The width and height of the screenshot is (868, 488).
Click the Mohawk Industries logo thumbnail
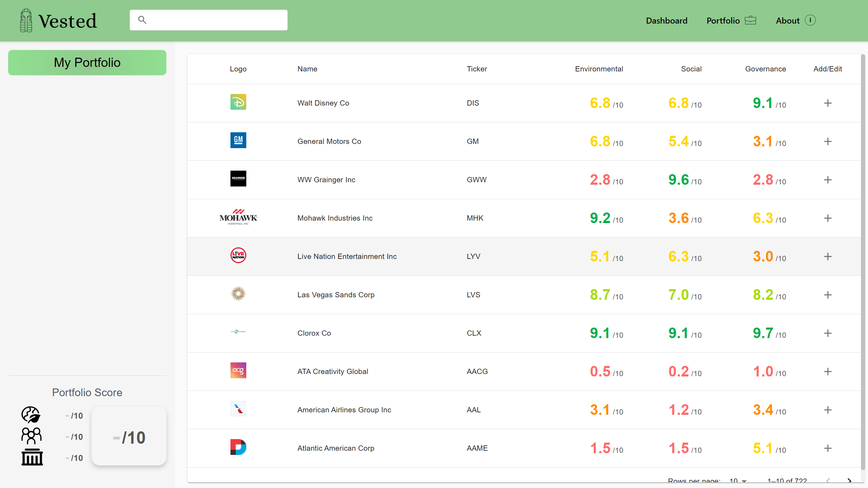(x=238, y=217)
